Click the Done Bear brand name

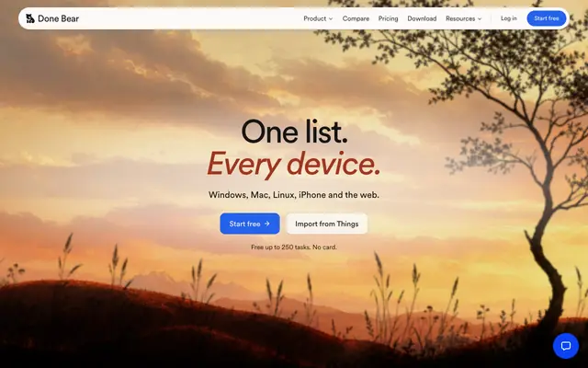pos(59,18)
